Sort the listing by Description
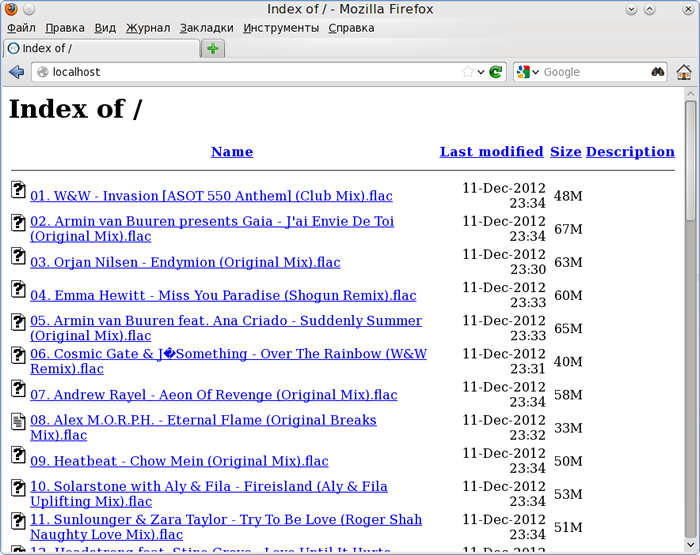Image resolution: width=700 pixels, height=555 pixels. pos(630,152)
